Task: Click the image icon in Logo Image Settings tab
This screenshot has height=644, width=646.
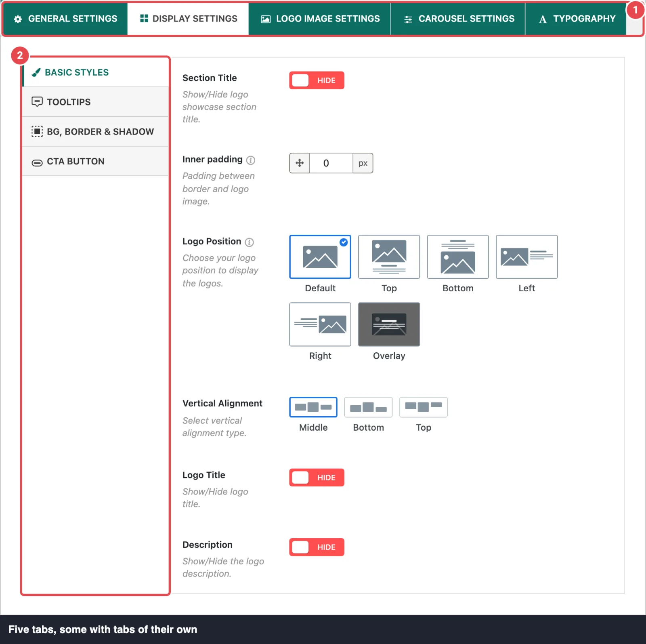Action: (x=265, y=19)
